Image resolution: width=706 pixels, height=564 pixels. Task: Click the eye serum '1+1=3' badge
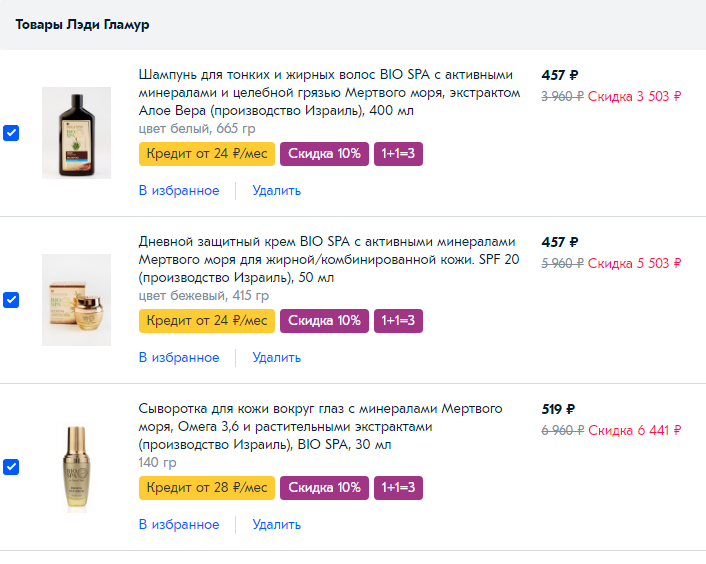(x=398, y=488)
